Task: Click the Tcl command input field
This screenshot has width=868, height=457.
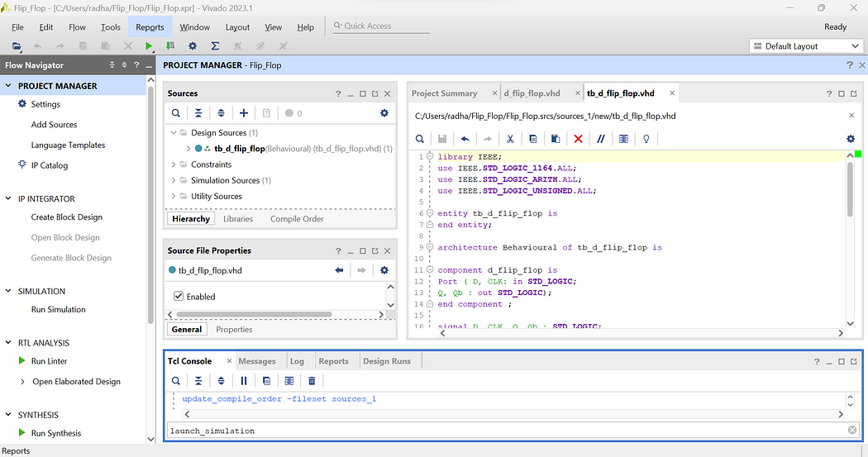Action: pos(507,431)
